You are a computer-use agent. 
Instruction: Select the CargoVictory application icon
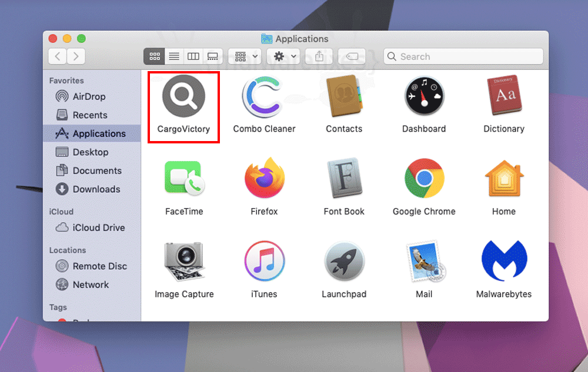[183, 96]
